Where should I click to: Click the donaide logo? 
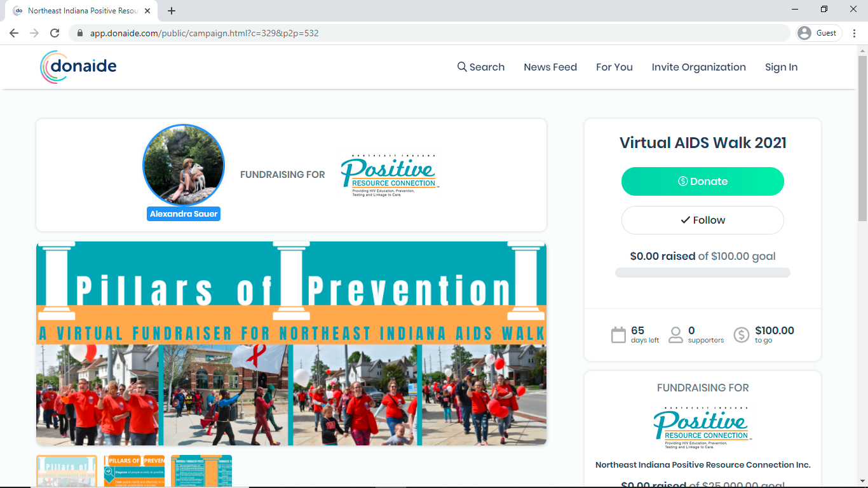pyautogui.click(x=78, y=67)
